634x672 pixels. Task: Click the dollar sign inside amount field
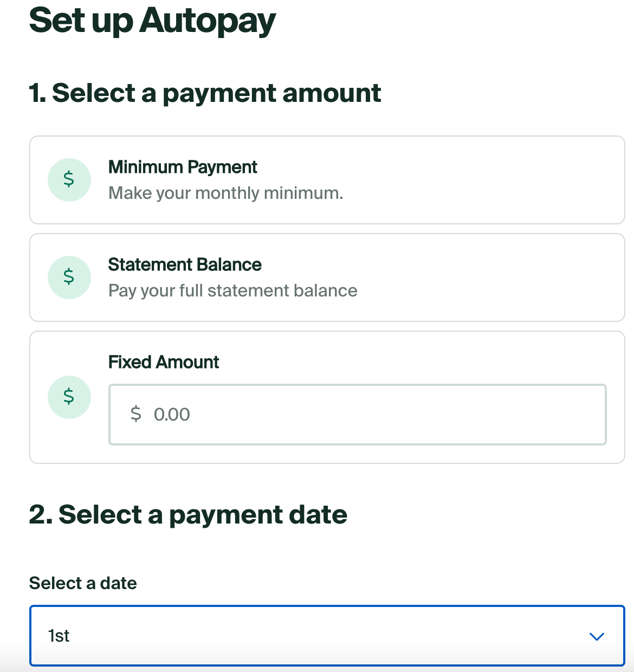tap(135, 414)
